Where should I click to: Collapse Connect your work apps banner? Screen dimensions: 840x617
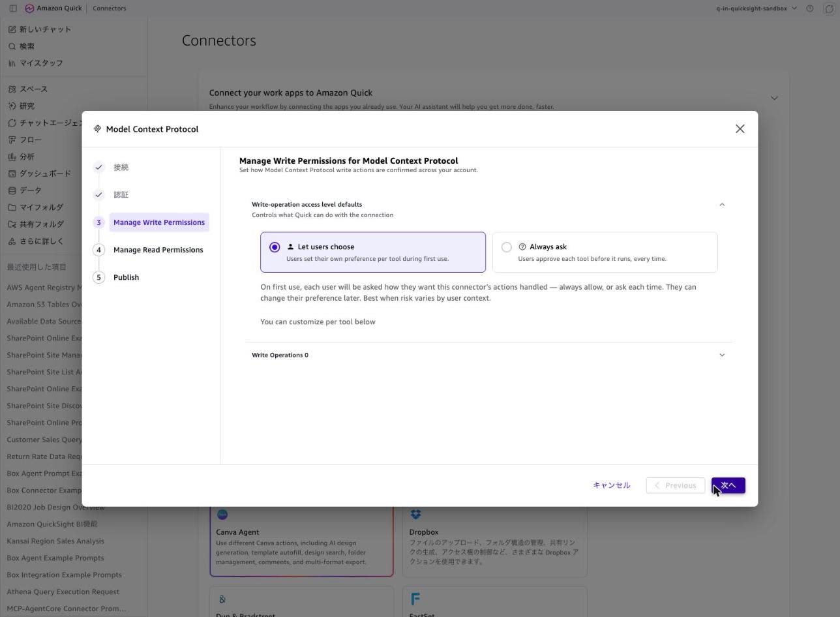click(774, 98)
